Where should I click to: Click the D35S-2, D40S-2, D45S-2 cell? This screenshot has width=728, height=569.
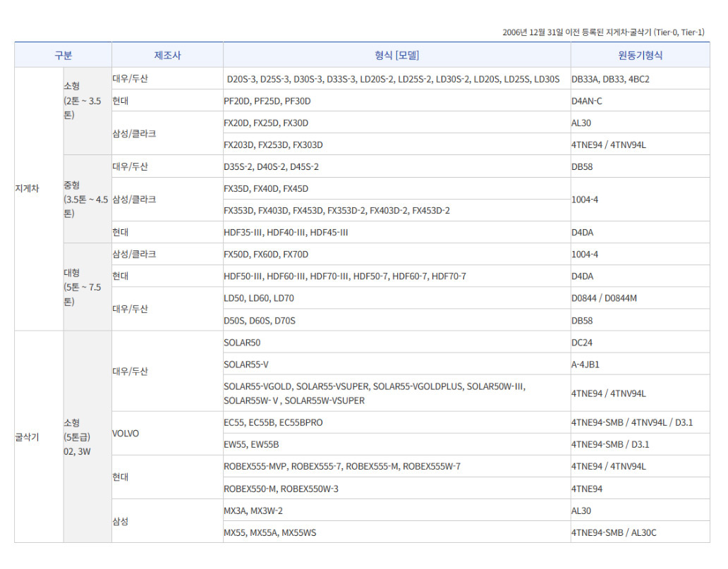(397, 166)
